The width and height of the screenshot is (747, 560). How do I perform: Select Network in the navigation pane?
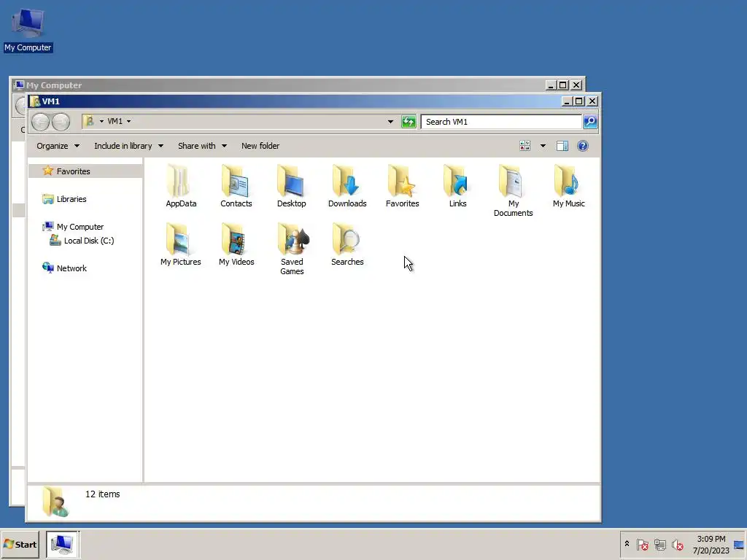tap(64, 268)
